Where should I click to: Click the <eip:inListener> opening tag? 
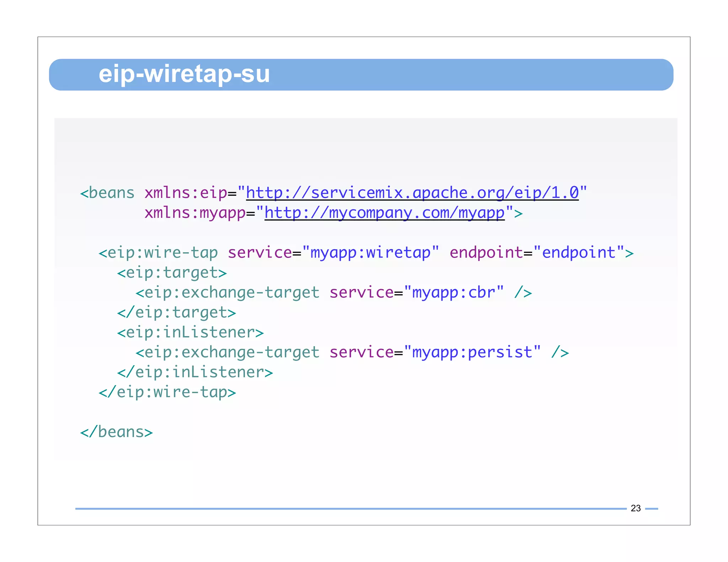pyautogui.click(x=191, y=332)
